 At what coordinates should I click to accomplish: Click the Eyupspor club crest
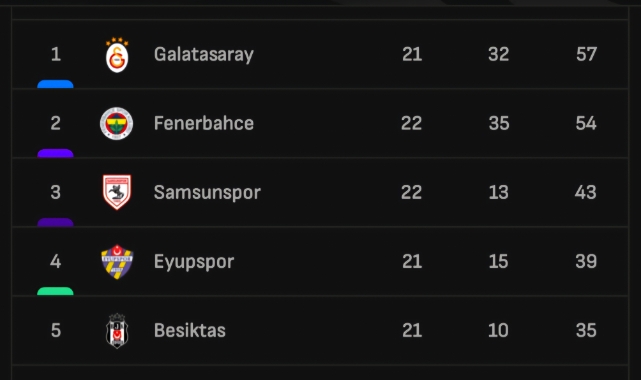(117, 262)
